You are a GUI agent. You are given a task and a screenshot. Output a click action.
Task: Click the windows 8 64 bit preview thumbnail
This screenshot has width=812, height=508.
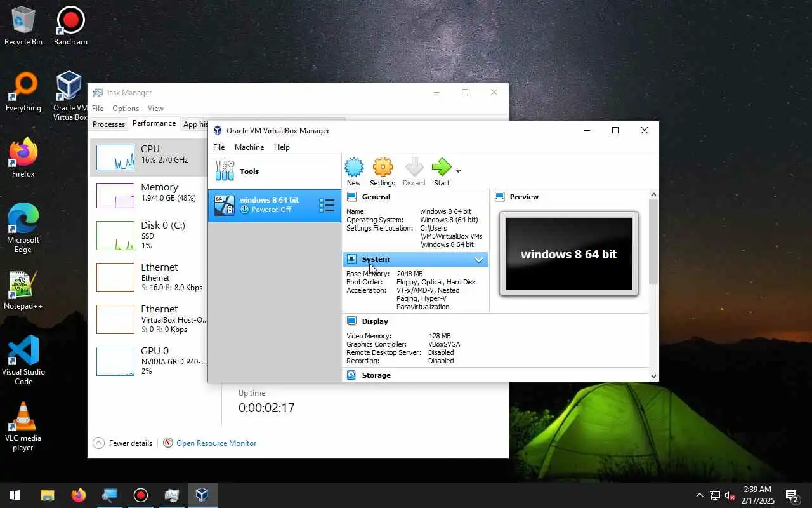(569, 254)
